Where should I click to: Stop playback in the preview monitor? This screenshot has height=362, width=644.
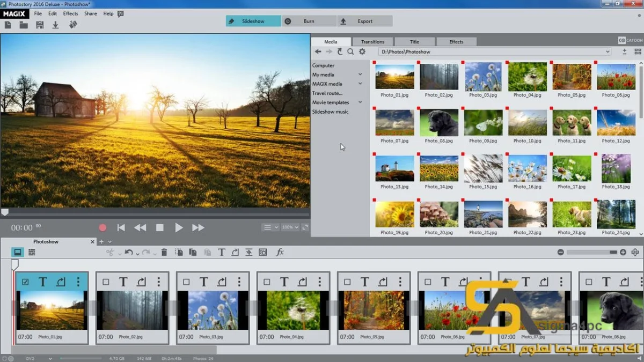[159, 227]
